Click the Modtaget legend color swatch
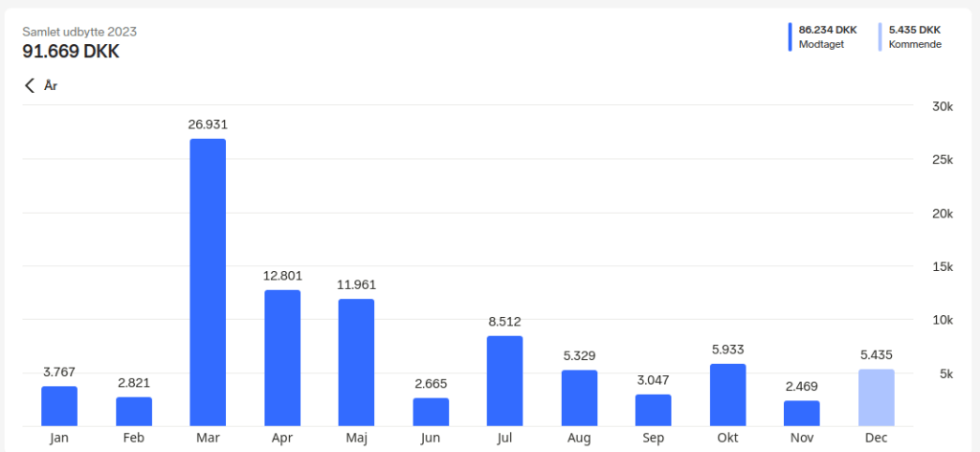980x452 pixels. click(791, 36)
